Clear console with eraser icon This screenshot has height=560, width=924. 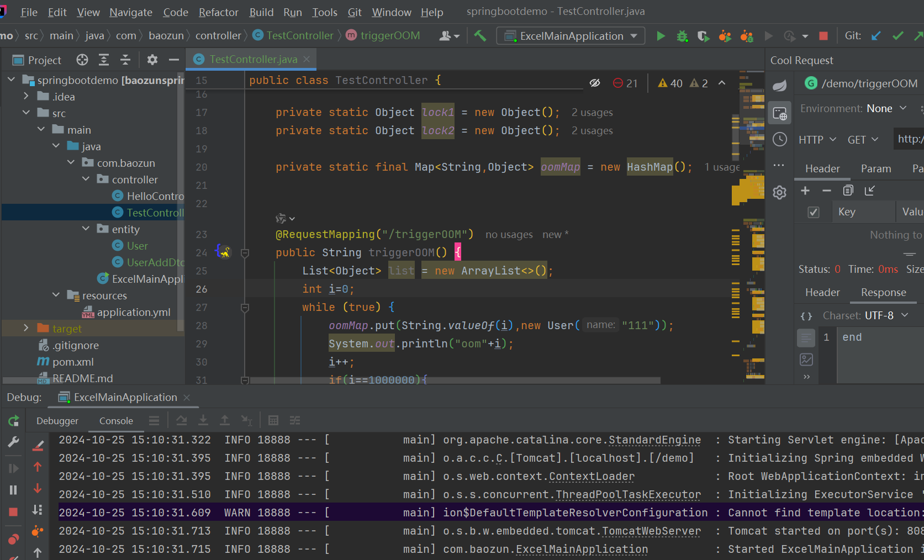tap(38, 445)
